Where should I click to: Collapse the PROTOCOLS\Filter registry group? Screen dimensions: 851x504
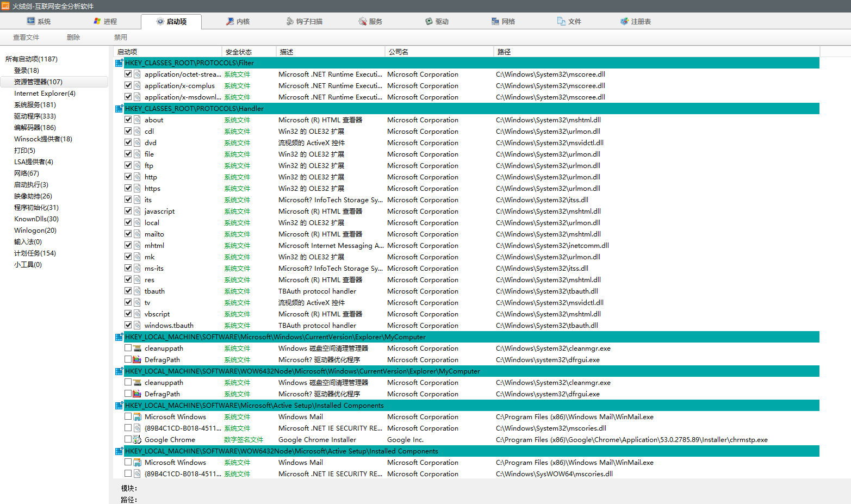(119, 63)
